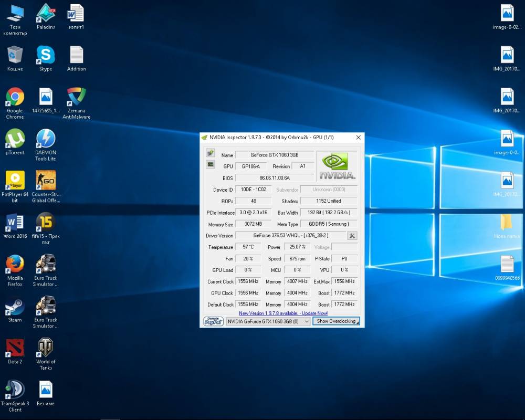Viewport: 525px width, 420px height.
Task: Click the NVIDIA logo image
Action: tap(337, 166)
